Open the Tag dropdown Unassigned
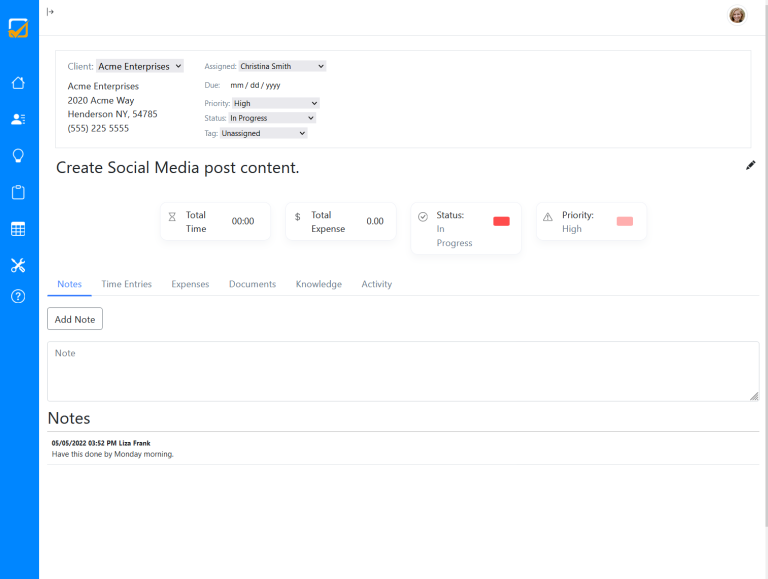Screen dimensions: 768x579 264,133
